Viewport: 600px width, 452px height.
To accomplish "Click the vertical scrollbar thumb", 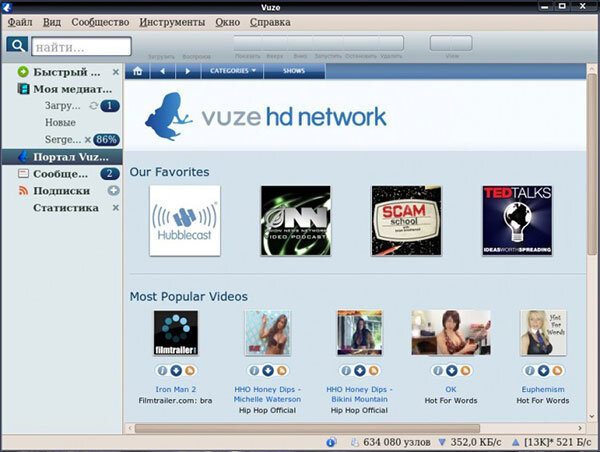I will (592, 164).
